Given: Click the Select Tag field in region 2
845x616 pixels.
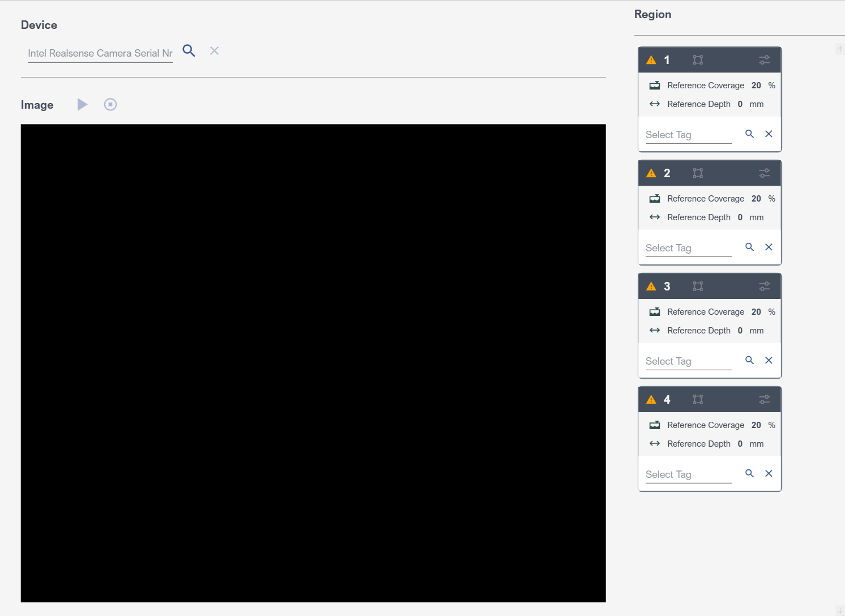Looking at the screenshot, I should (x=688, y=248).
